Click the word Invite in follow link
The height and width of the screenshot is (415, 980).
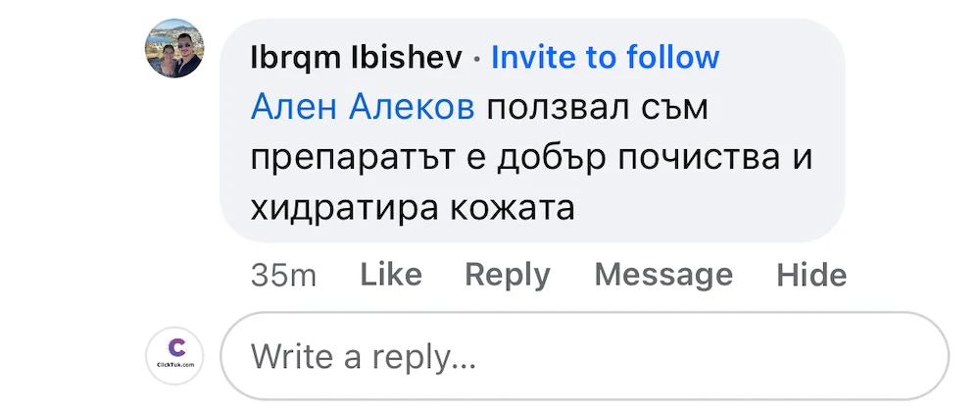coord(535,58)
